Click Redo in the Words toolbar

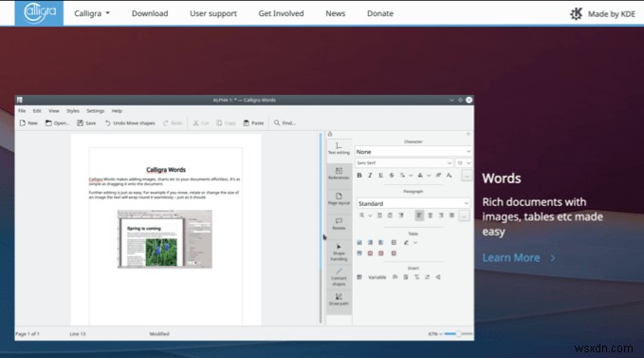pos(173,122)
